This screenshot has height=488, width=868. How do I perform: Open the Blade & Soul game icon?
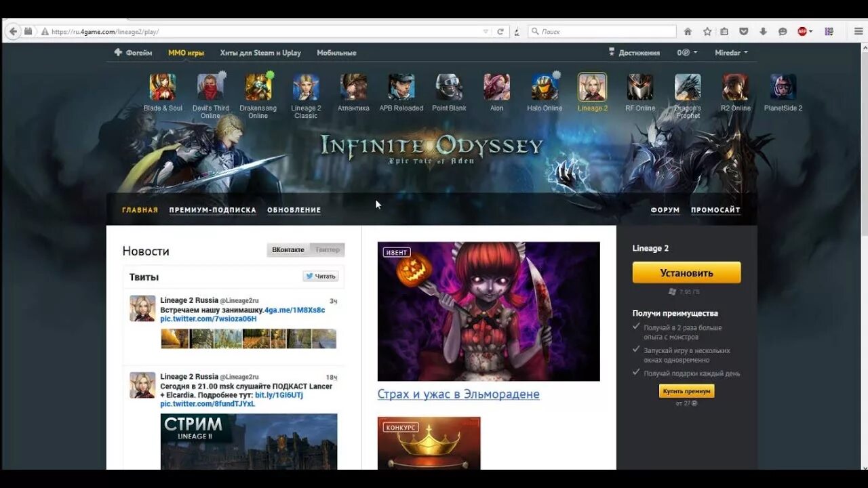pyautogui.click(x=163, y=87)
